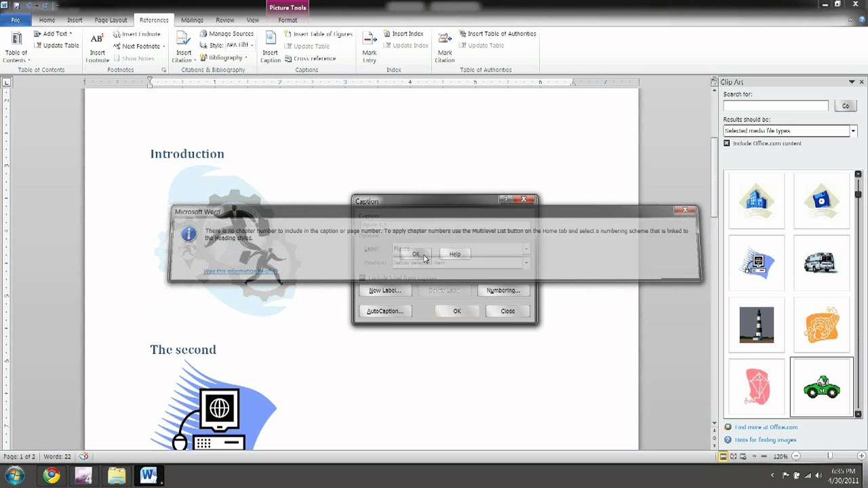
Task: Open Hints for finding images link
Action: [x=765, y=440]
